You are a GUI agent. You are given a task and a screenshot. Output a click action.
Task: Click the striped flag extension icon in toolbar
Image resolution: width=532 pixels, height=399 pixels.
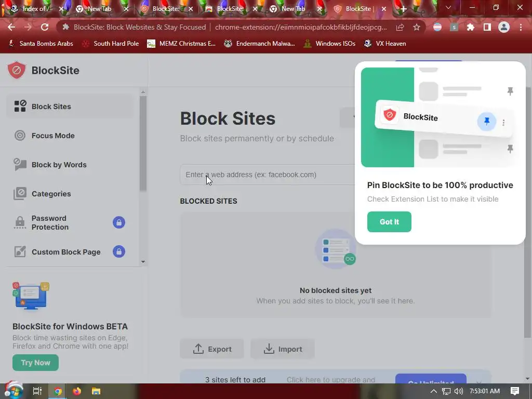pyautogui.click(x=437, y=27)
